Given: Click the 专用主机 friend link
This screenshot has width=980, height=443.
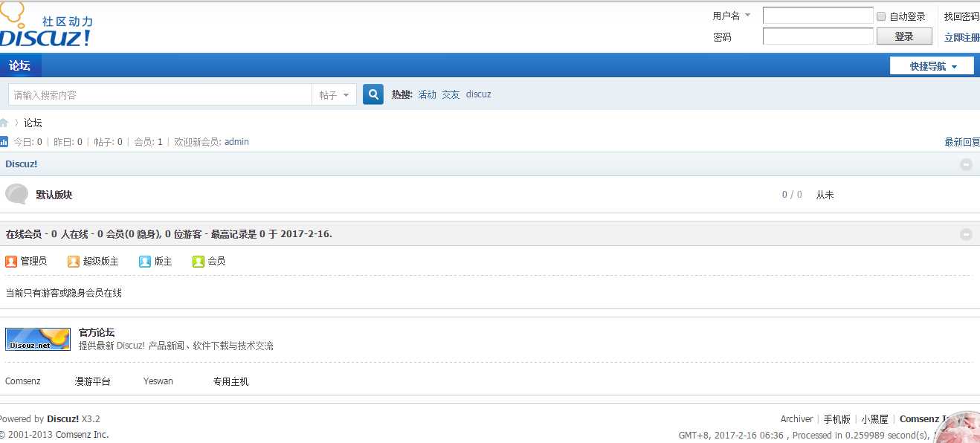Looking at the screenshot, I should click(231, 381).
